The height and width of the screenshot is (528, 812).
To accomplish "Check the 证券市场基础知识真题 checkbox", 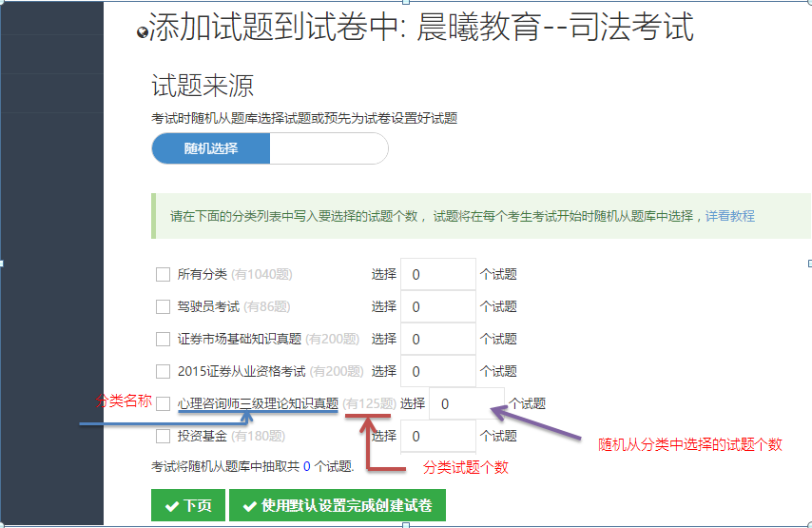I will point(164,339).
